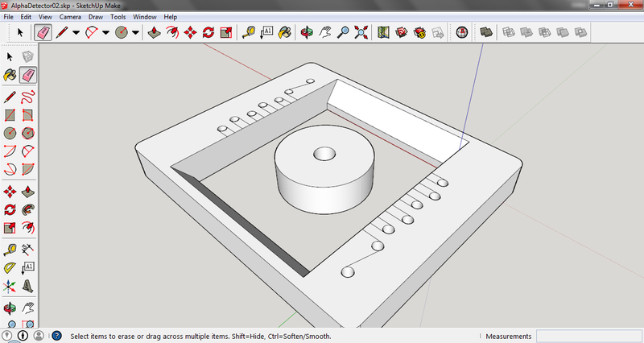
Task: Open the Camera menu
Action: 70,16
